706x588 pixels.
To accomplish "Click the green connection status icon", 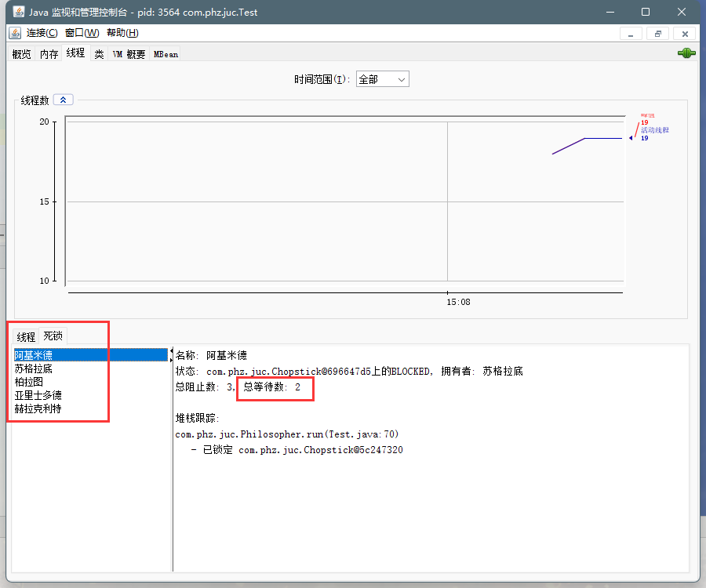I will (686, 53).
